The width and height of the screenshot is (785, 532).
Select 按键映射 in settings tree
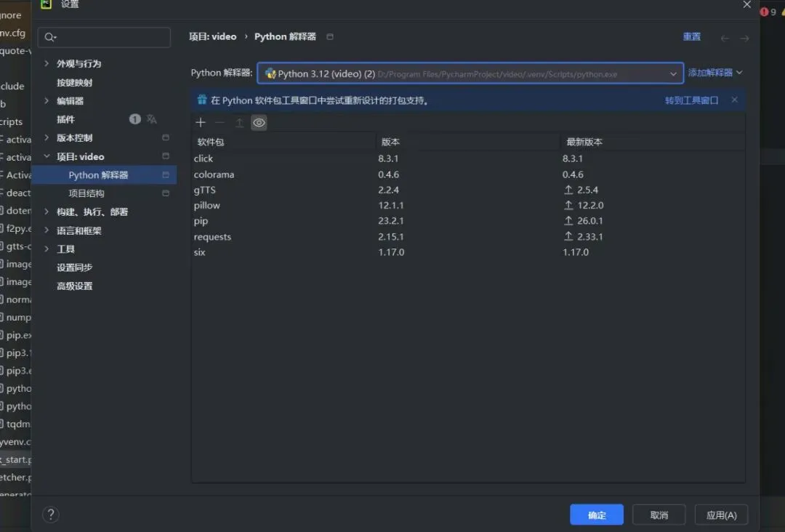click(75, 83)
